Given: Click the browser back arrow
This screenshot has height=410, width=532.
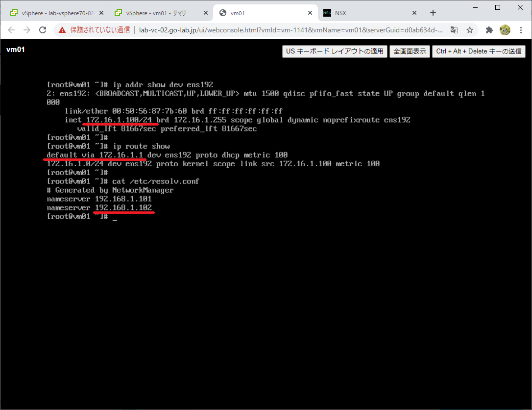Looking at the screenshot, I should pos(11,30).
